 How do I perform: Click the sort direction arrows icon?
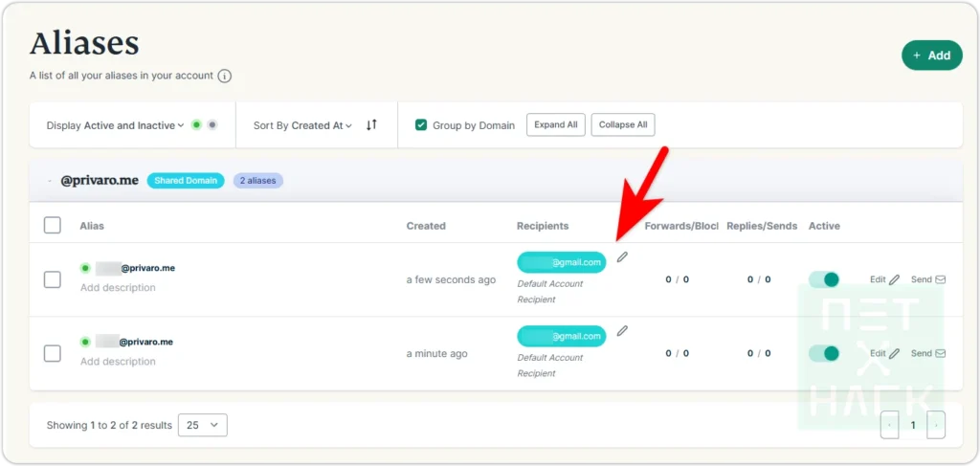pyautogui.click(x=372, y=125)
